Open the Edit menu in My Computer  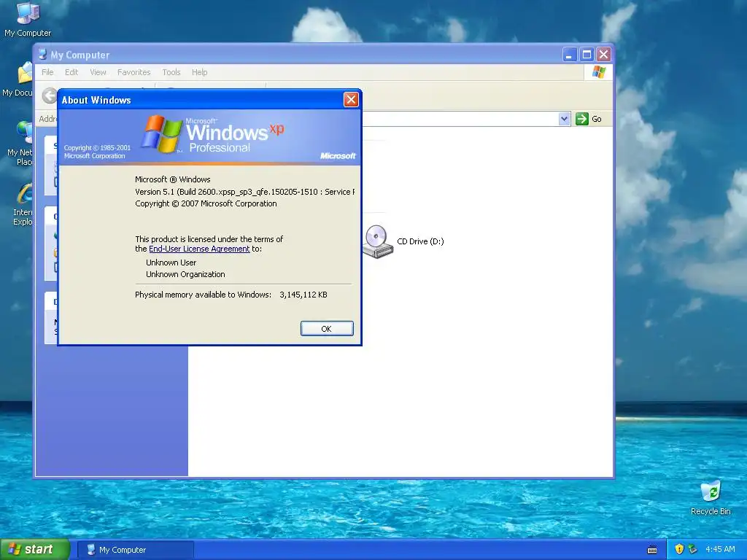click(71, 72)
